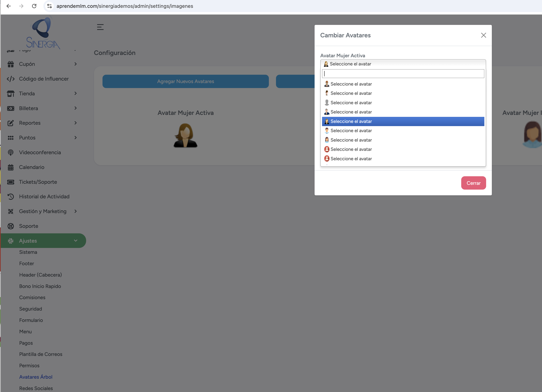The image size is (542, 392).
Task: Click the Videoconferencia podcast icon
Action: (10, 152)
